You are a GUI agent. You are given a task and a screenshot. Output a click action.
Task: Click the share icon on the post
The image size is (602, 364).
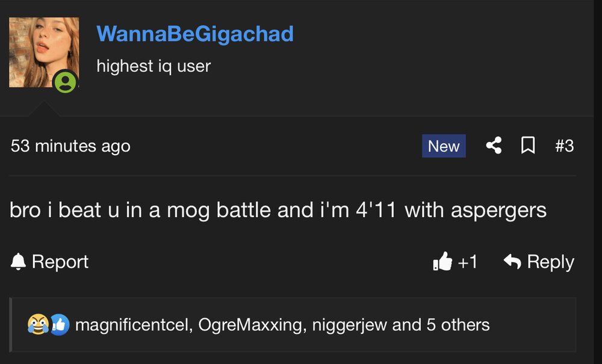494,146
